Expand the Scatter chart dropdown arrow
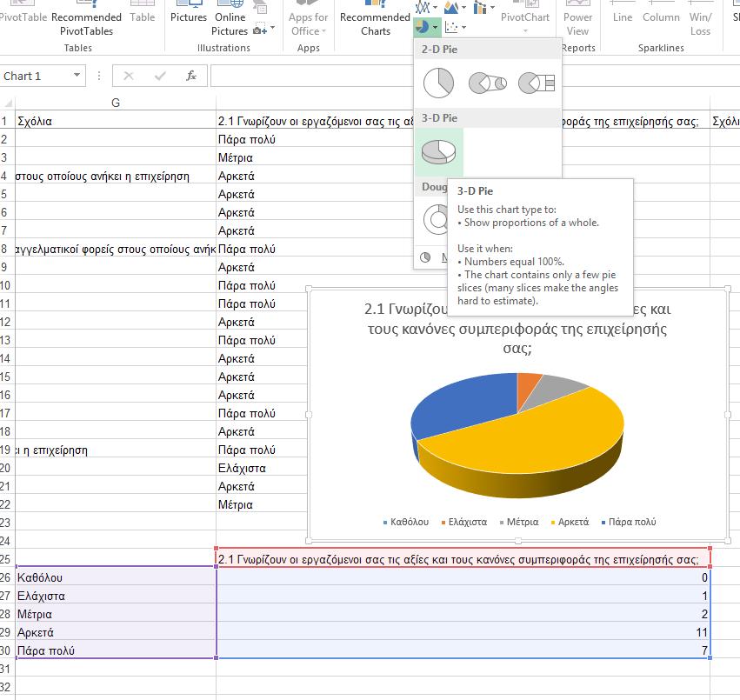This screenshot has height=700, width=740. [x=464, y=27]
